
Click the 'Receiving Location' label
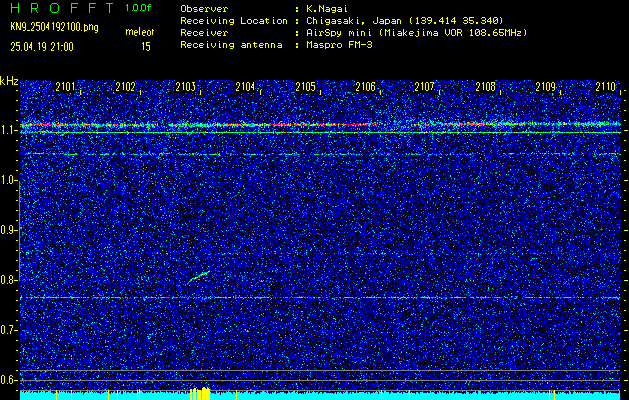[x=234, y=20]
